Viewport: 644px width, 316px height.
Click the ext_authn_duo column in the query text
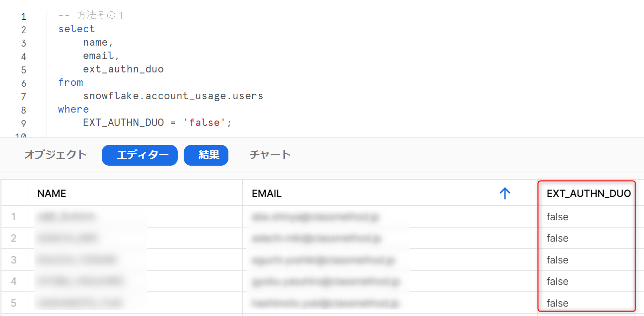tap(123, 69)
